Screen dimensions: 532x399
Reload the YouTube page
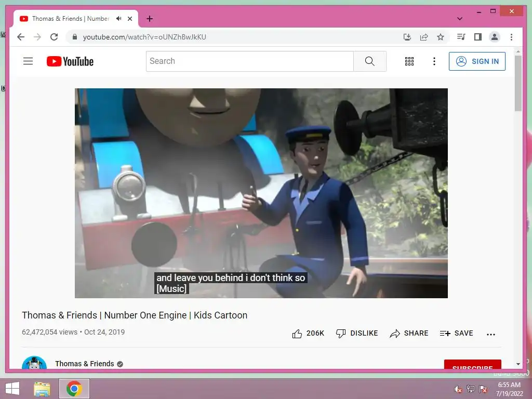click(54, 37)
